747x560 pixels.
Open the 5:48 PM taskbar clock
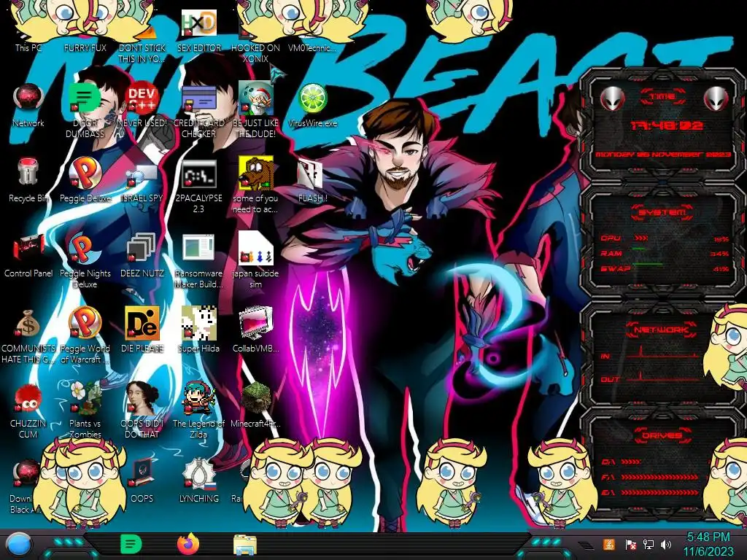click(708, 544)
